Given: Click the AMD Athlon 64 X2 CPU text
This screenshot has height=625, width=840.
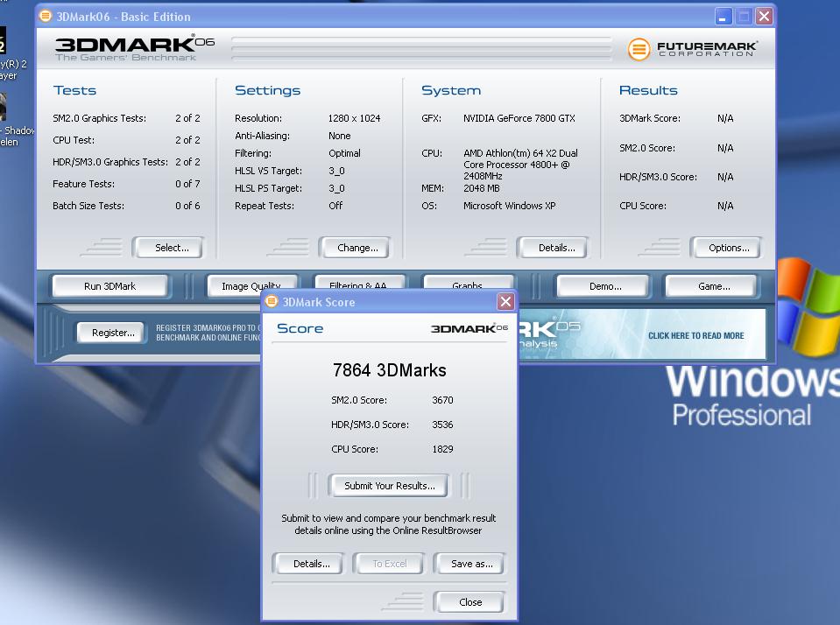Looking at the screenshot, I should [520, 165].
